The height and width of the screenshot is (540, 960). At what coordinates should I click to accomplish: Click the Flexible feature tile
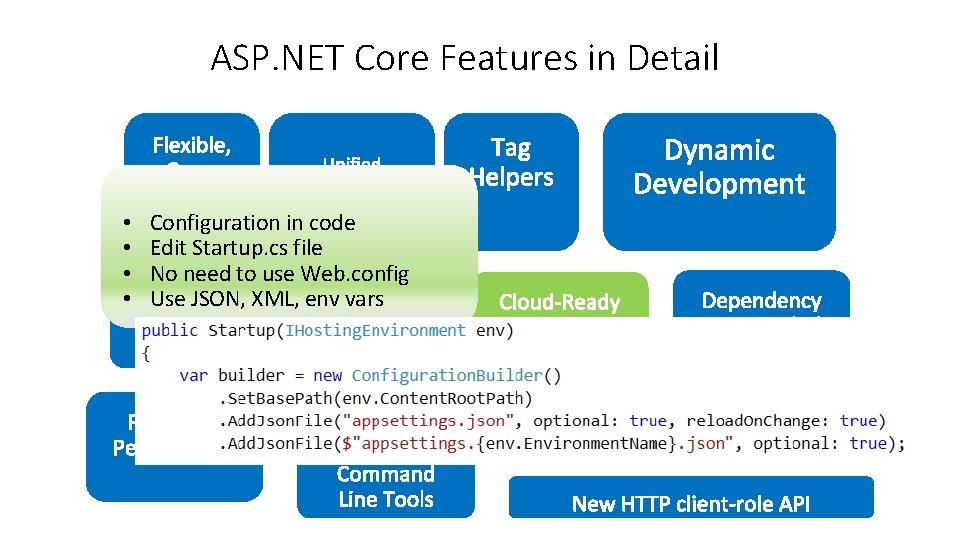[192, 139]
